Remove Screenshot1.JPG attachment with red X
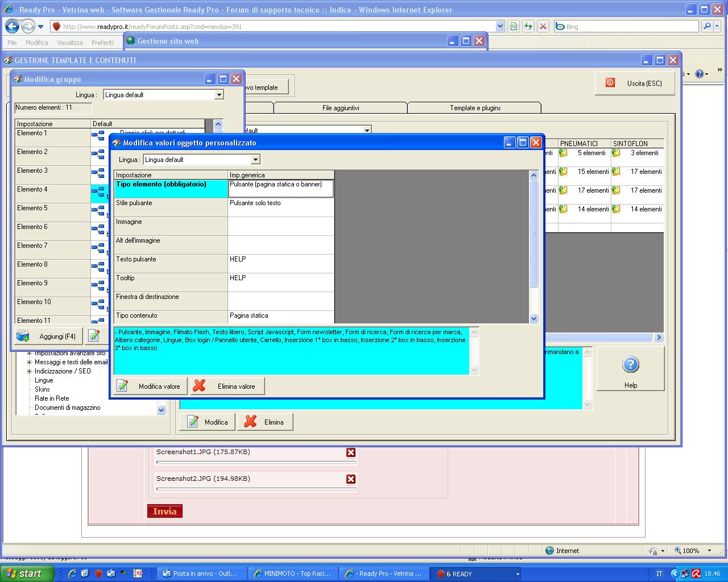Screen dimensions: 728x582 [351, 452]
